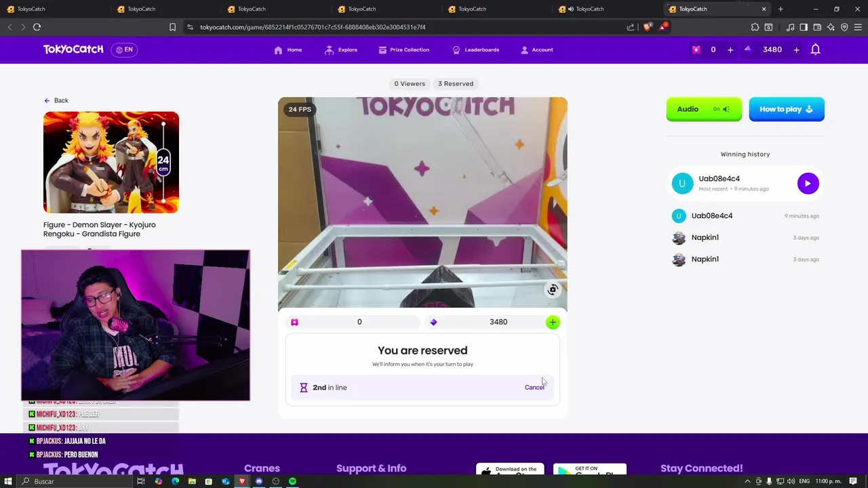Add tickets with plus next to 0 in header
868x488 pixels.
(x=730, y=49)
